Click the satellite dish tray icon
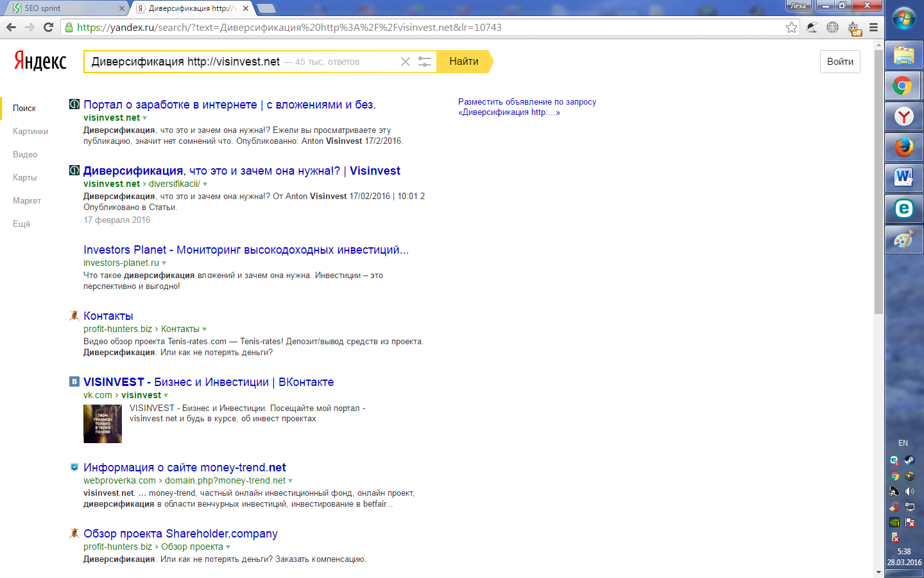The image size is (924, 578). click(x=894, y=491)
